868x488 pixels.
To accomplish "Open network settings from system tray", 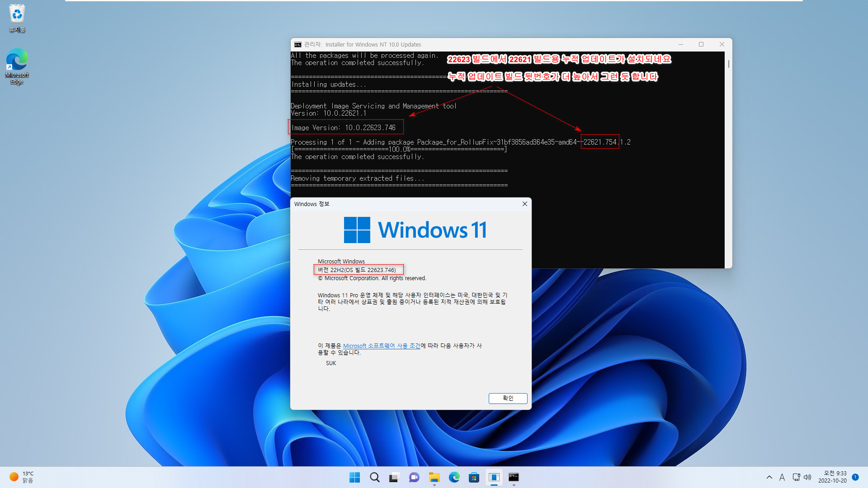I will tap(796, 477).
